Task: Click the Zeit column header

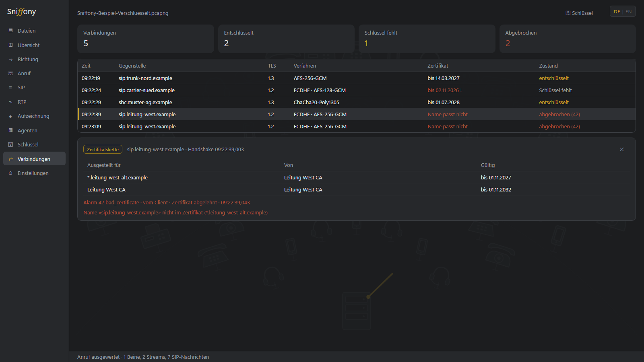Action: point(86,66)
